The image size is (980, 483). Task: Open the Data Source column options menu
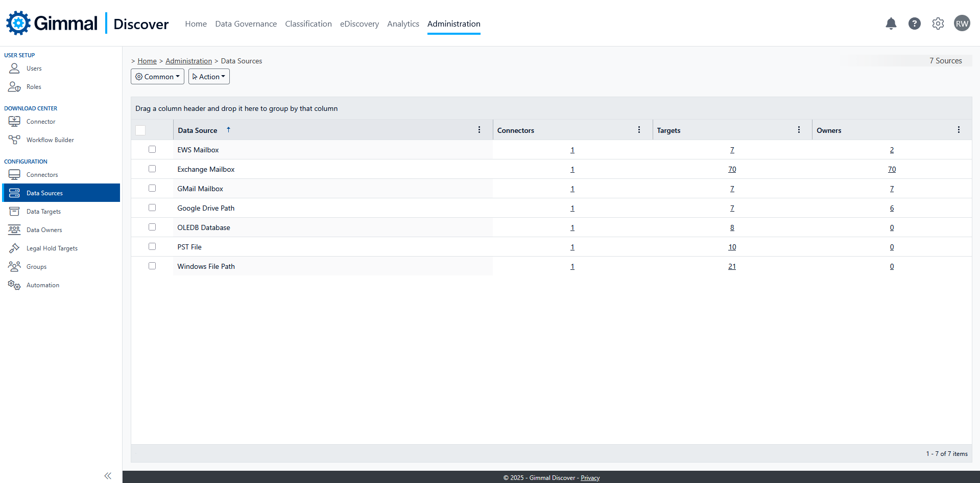coord(479,130)
